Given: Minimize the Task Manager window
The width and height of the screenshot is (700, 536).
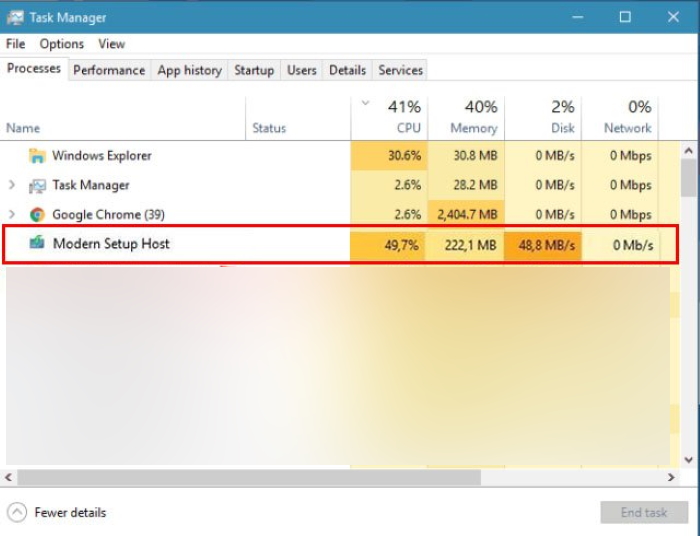Looking at the screenshot, I should point(578,17).
